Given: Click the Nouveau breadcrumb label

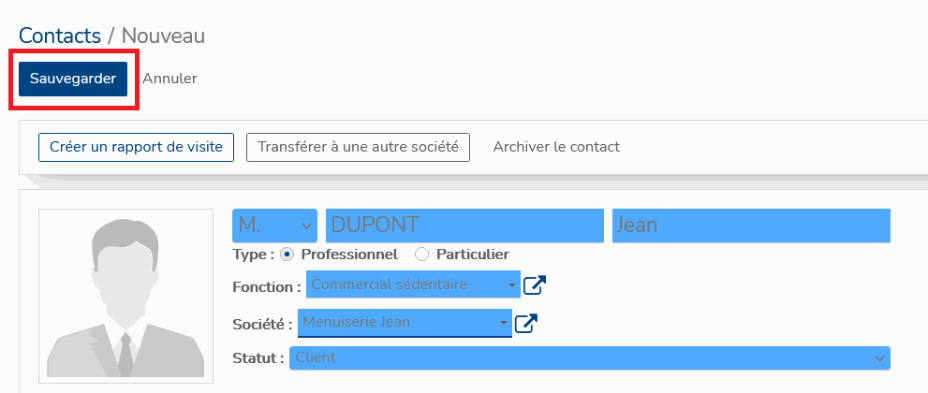Looking at the screenshot, I should (x=163, y=36).
